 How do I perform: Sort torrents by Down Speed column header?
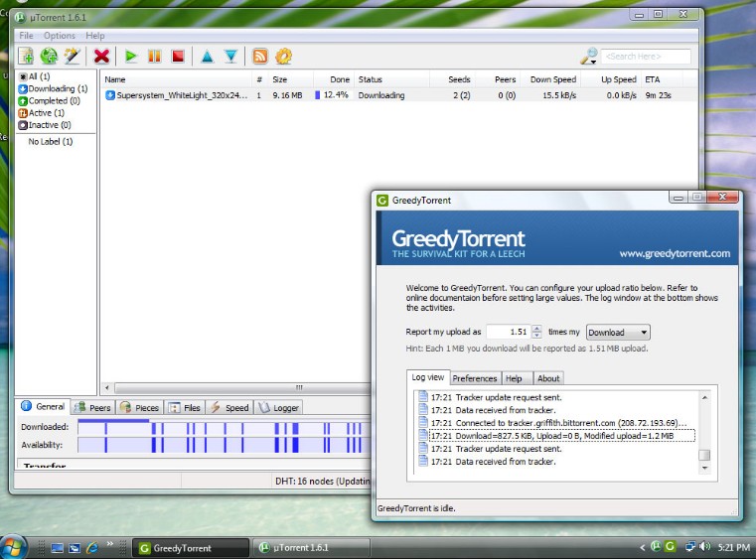[x=552, y=79]
